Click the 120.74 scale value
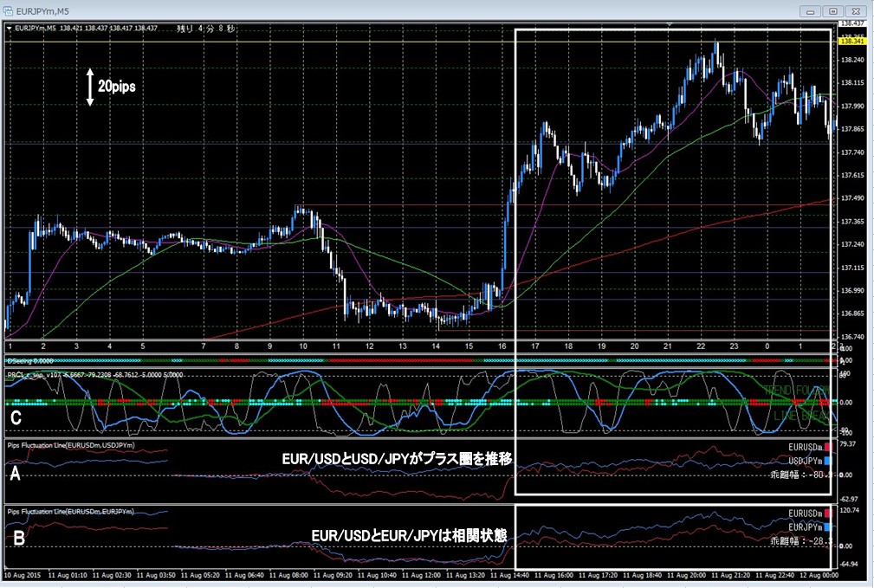Screen dimensions: 874x588 [850, 510]
